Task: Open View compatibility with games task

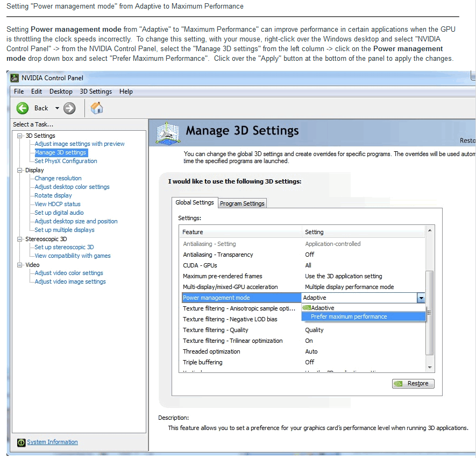Action: [73, 256]
